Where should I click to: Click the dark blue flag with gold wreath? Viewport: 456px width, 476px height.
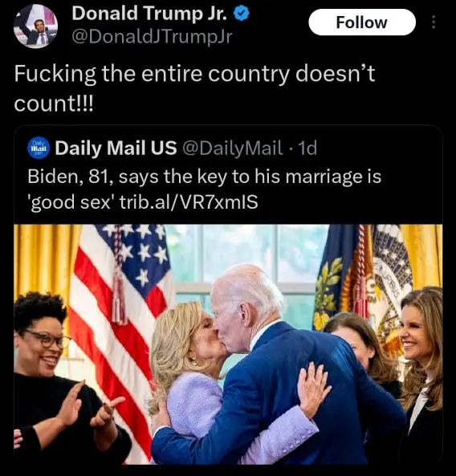click(x=334, y=278)
